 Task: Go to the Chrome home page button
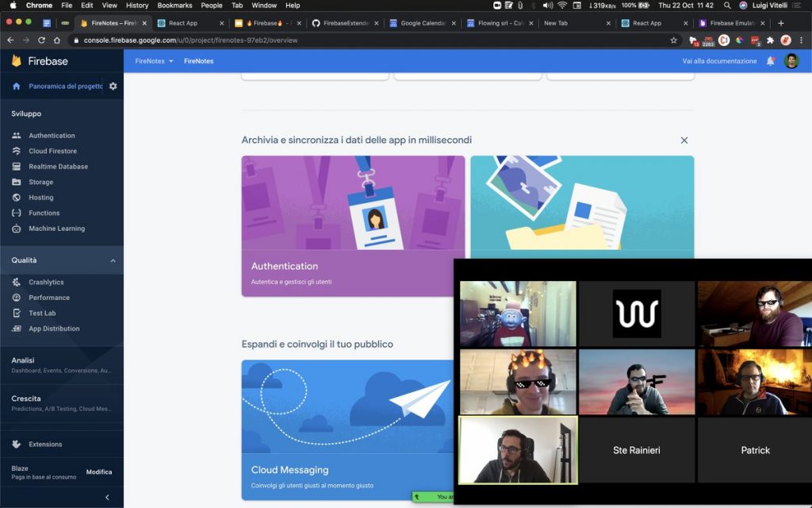57,40
